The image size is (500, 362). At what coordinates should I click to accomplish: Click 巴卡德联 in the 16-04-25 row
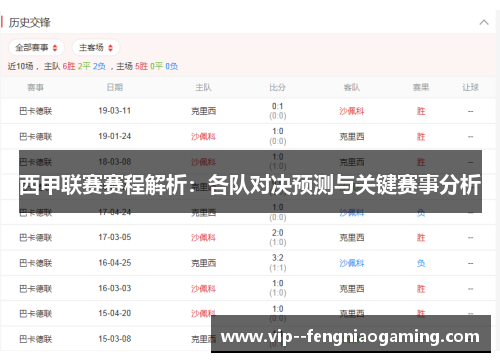[36, 263]
